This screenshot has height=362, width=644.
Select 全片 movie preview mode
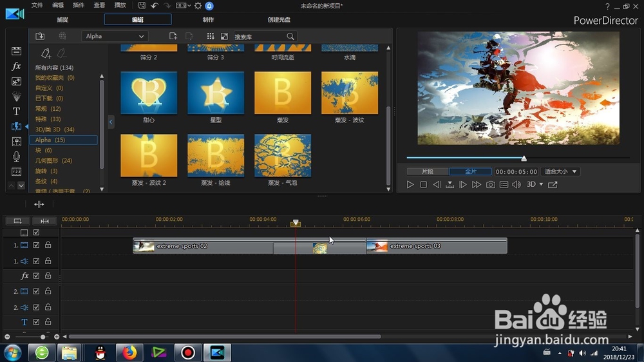(471, 171)
